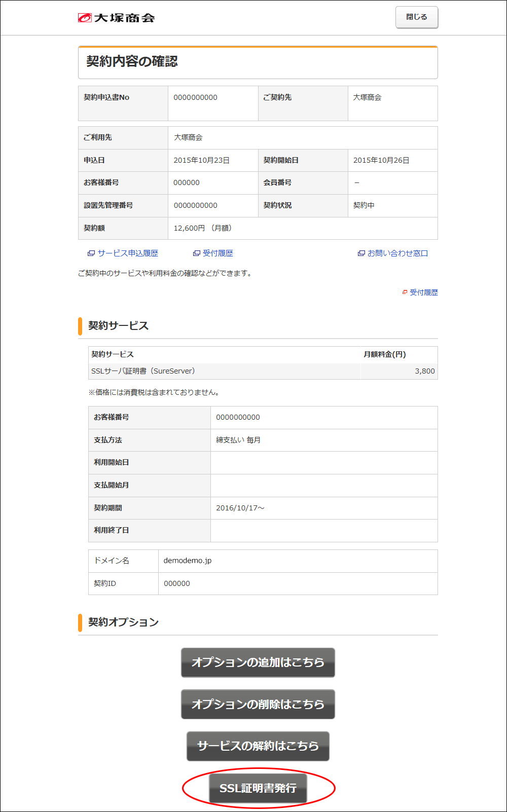The height and width of the screenshot is (812, 507).
Task: Open the お問い合わせ窓口 link
Action: [397, 253]
